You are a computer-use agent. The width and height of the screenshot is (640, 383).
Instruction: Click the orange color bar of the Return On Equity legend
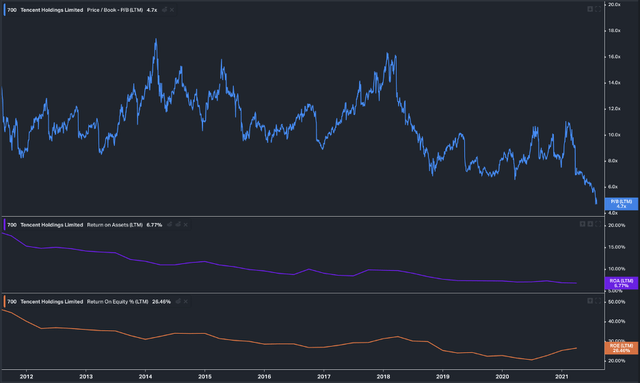(4, 301)
